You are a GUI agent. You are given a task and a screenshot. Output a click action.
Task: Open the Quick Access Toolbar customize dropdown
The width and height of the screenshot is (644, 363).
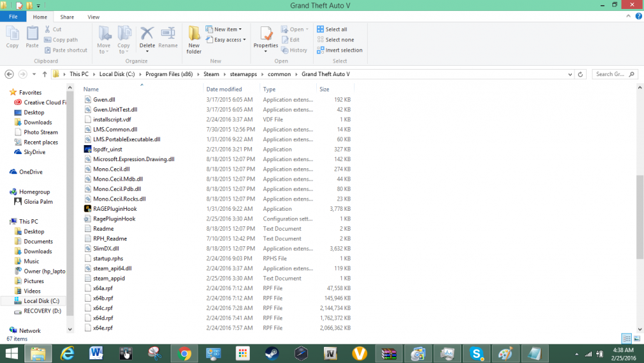coord(39,6)
